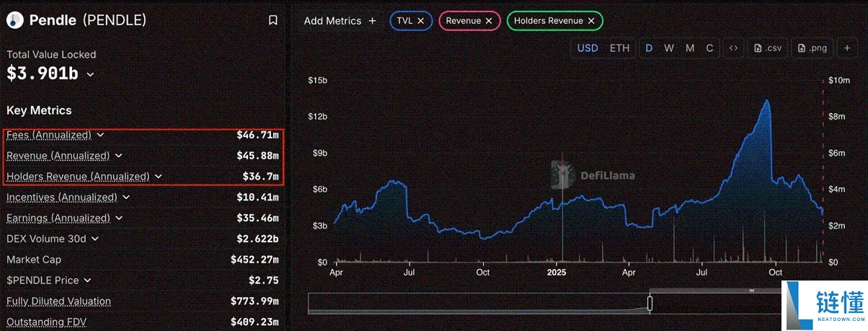Expand the Total Value Locked breakdown
The height and width of the screenshot is (331, 868).
coord(90,74)
